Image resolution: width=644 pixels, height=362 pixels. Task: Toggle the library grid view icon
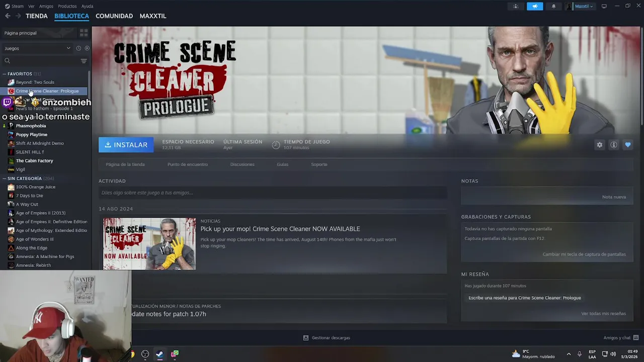click(x=84, y=33)
